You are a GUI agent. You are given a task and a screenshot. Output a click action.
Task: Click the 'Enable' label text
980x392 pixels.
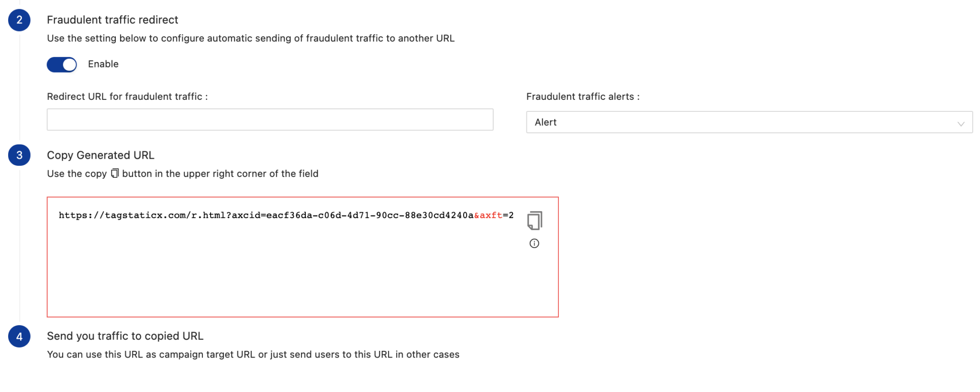(103, 64)
